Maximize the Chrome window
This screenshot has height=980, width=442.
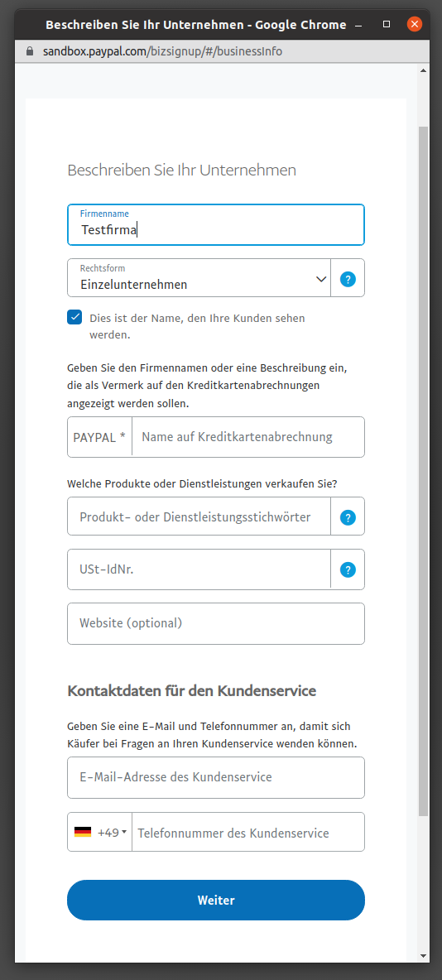tap(387, 24)
